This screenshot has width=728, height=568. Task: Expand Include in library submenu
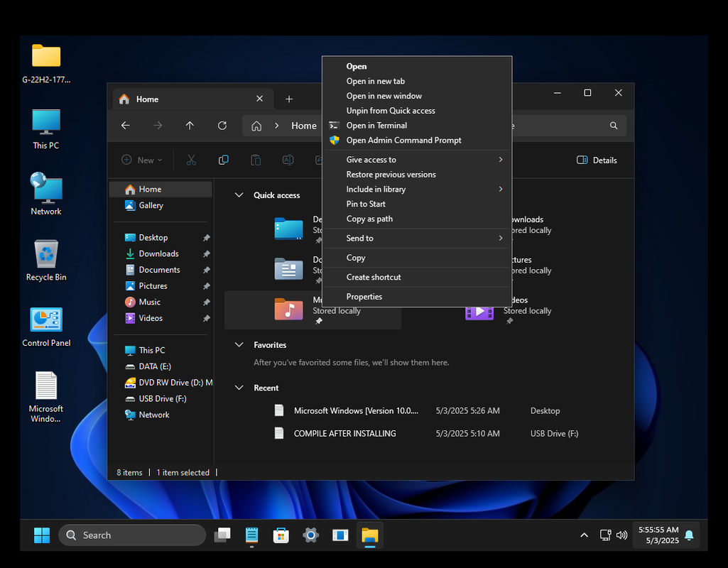click(x=417, y=190)
